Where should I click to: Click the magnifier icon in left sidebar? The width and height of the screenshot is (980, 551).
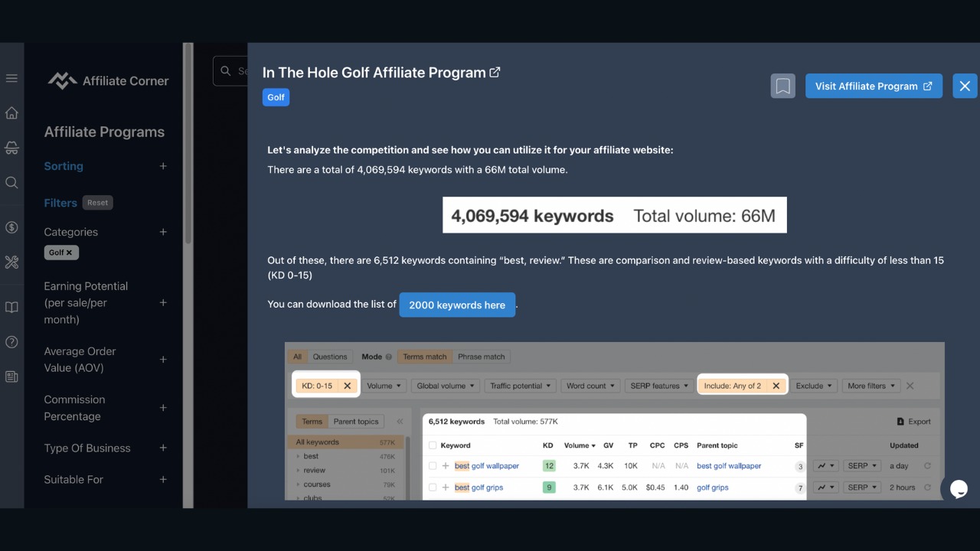click(x=11, y=182)
